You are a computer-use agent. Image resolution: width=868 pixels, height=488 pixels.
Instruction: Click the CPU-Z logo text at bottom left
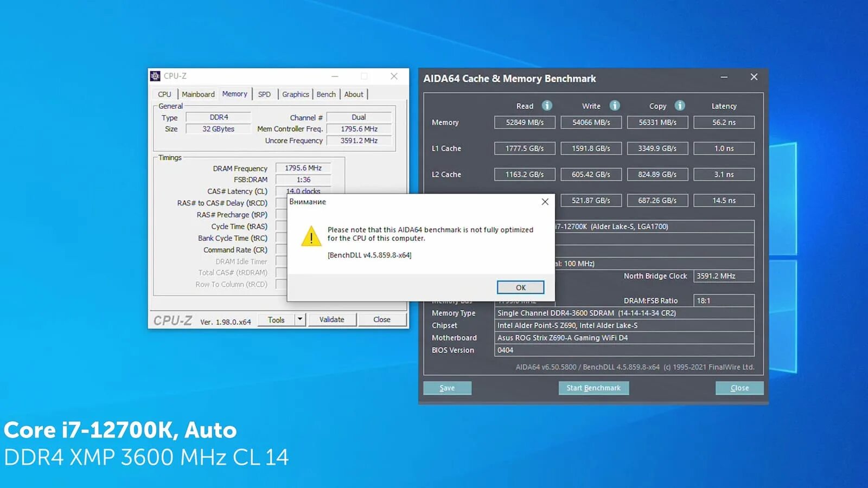173,320
